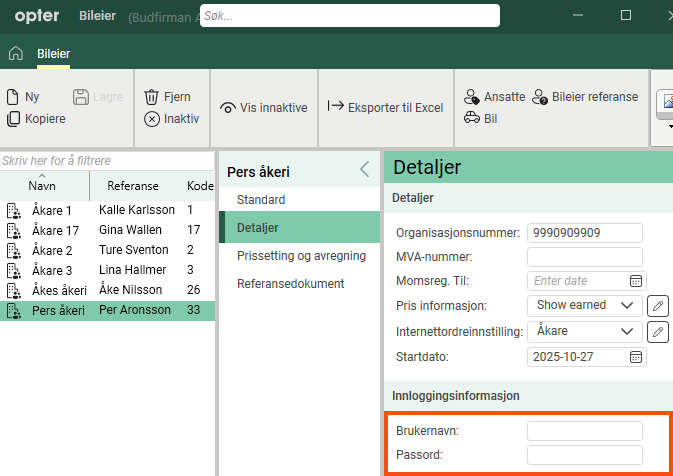The width and height of the screenshot is (673, 476).
Task: Go to the home icon tab
Action: coord(15,53)
